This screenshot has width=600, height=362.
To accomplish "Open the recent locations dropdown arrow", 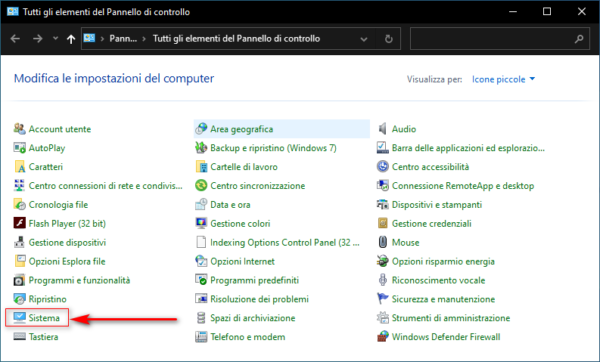I will (55, 38).
